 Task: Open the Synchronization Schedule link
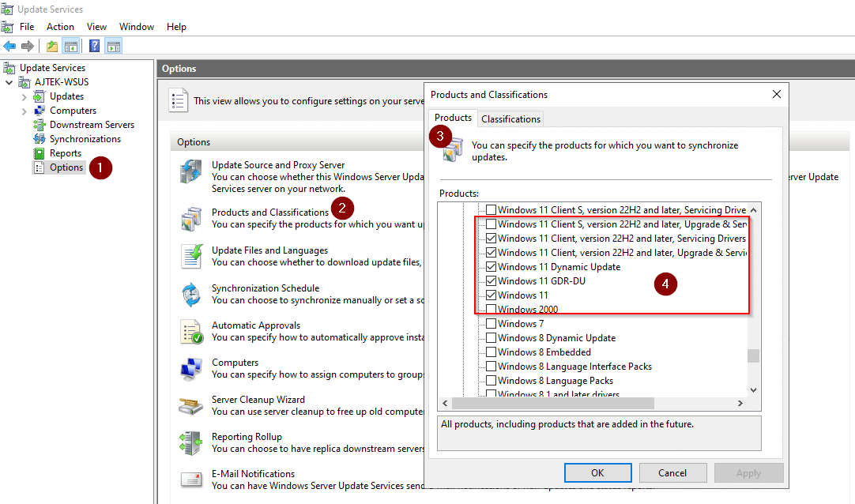[x=266, y=288]
